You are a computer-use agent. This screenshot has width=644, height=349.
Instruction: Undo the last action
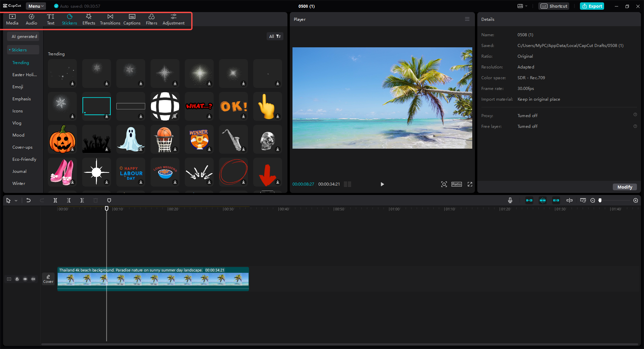[x=29, y=200]
